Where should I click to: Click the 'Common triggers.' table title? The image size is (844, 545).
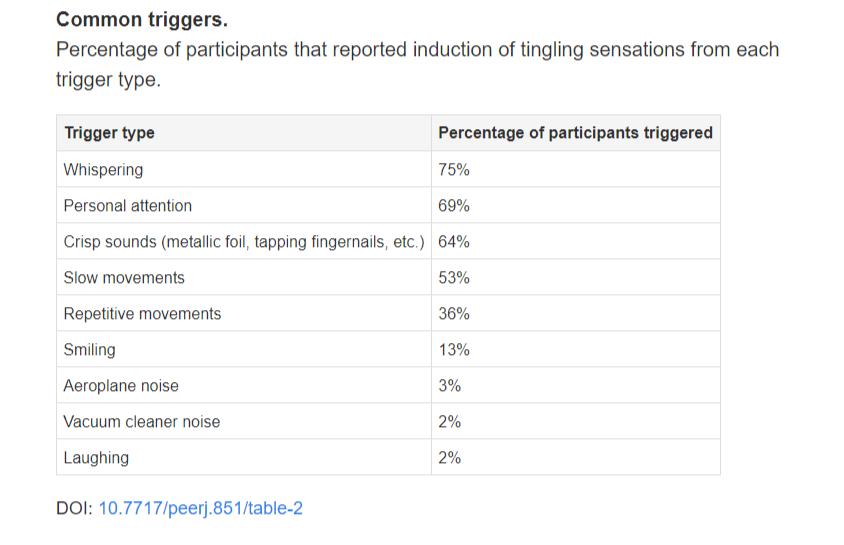141,19
